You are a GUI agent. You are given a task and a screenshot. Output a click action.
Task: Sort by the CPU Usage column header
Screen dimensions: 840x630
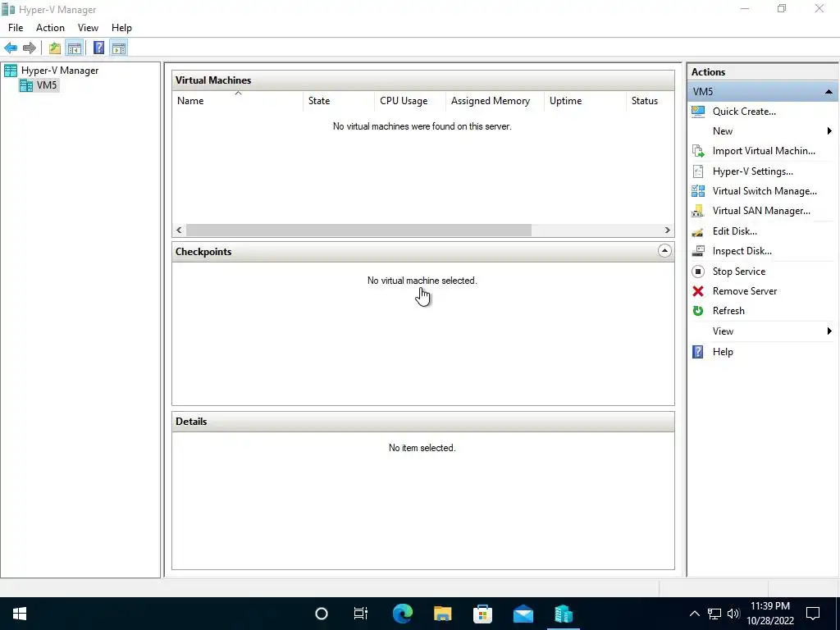coord(410,101)
